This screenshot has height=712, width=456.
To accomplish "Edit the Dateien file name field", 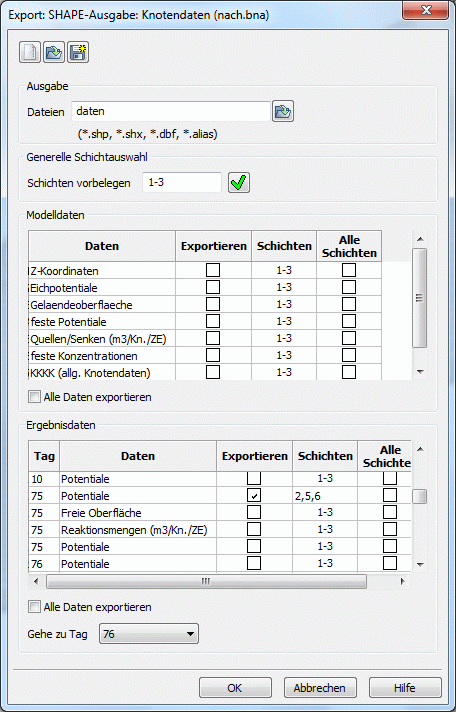I will (171, 111).
